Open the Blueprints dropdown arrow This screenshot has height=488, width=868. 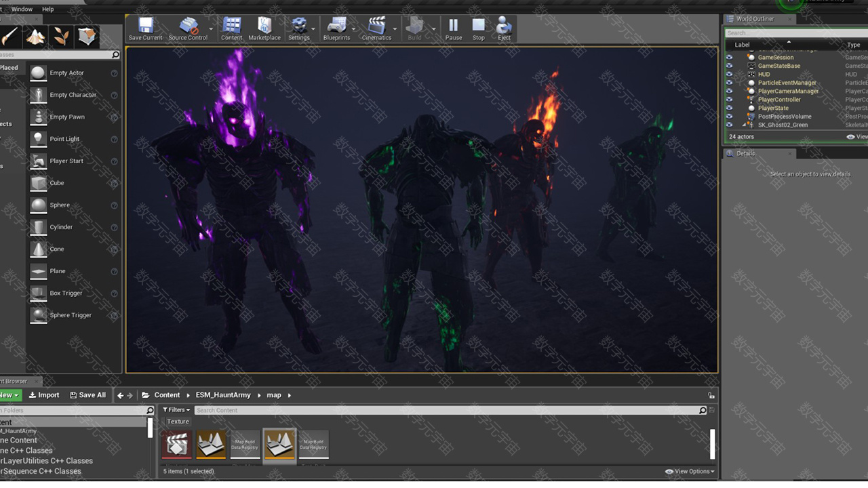pos(354,29)
